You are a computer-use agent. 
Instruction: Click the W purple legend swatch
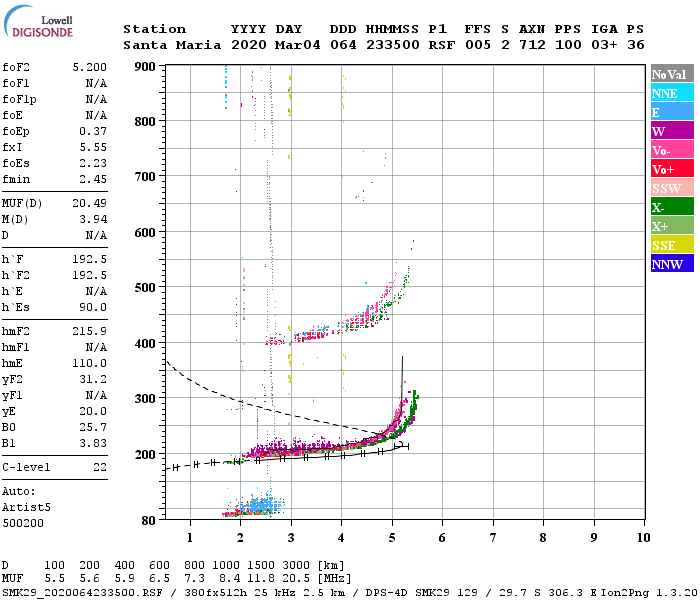click(672, 131)
